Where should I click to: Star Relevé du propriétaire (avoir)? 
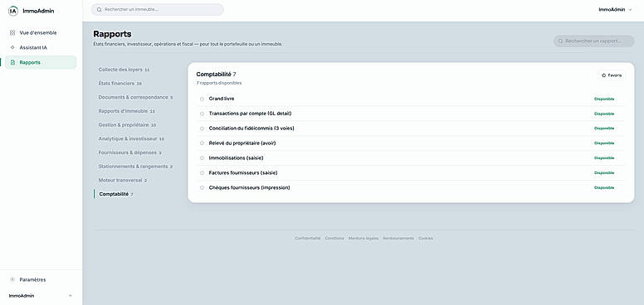tap(202, 143)
